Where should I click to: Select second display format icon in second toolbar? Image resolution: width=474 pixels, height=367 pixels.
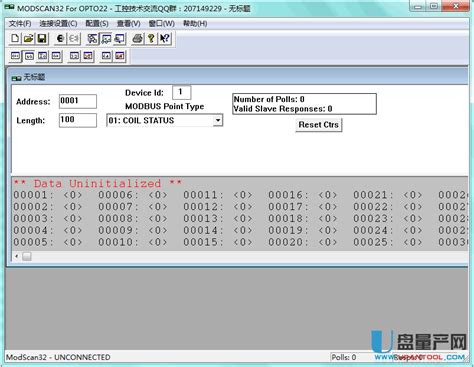[29, 56]
